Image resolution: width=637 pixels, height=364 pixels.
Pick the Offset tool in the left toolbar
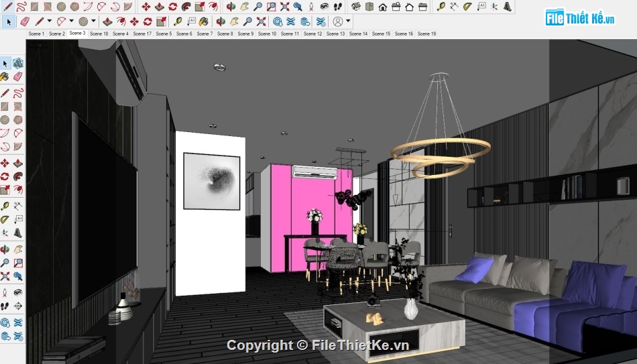pos(18,189)
